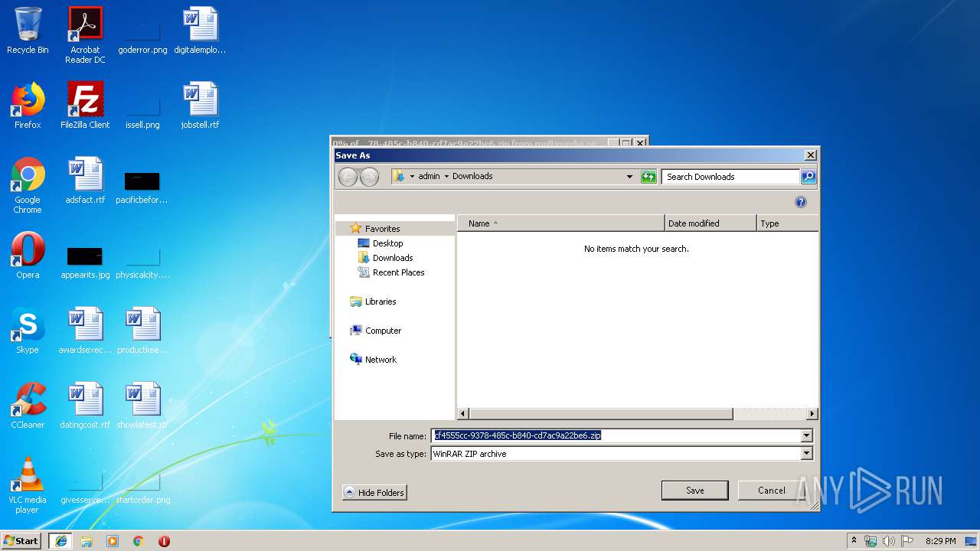Go back using the back arrow
The image size is (980, 551).
pos(348,177)
